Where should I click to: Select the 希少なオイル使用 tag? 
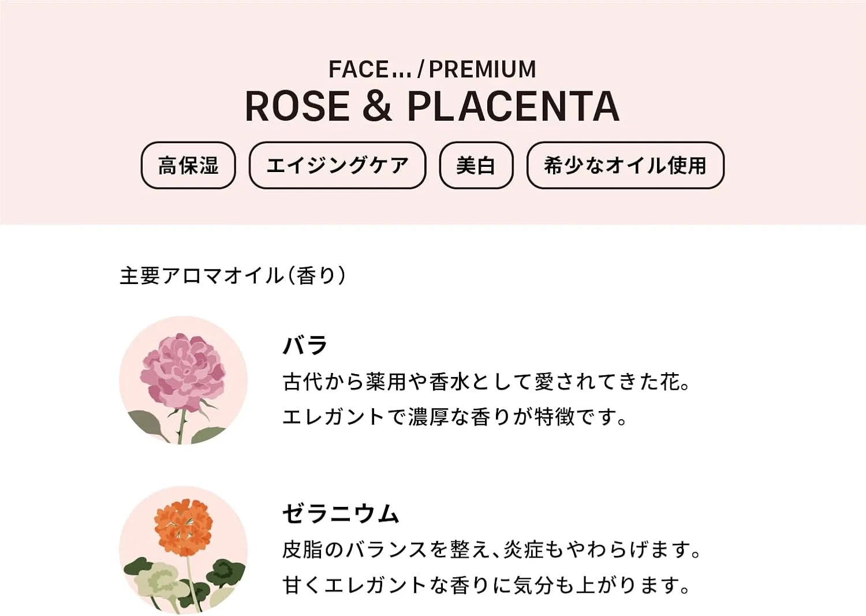pyautogui.click(x=625, y=165)
